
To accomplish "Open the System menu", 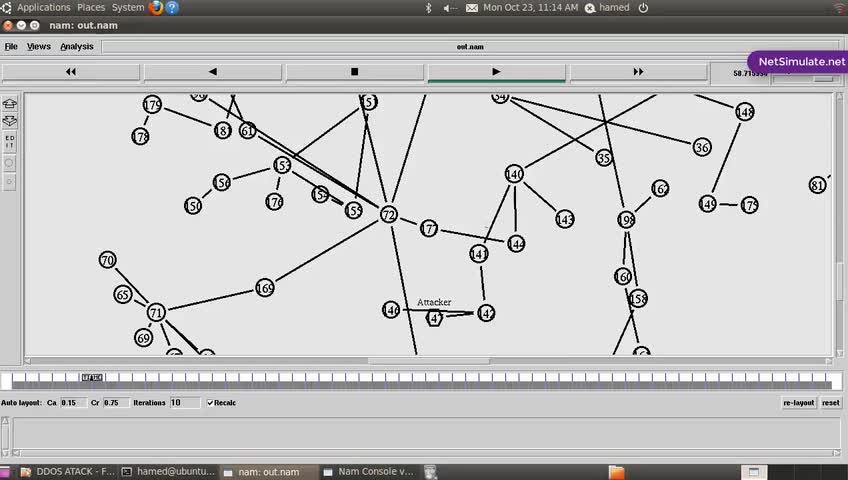I will point(128,8).
